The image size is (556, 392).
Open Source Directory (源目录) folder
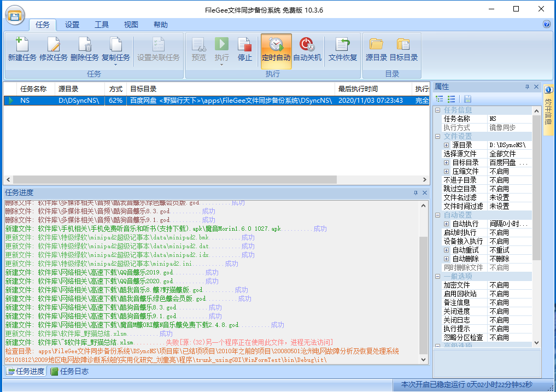click(x=376, y=50)
